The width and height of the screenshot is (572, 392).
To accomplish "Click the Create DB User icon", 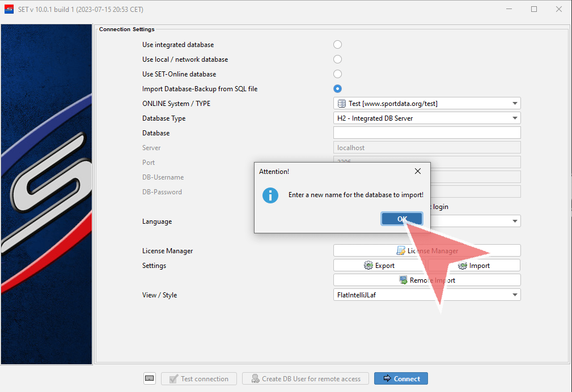I will [x=255, y=379].
